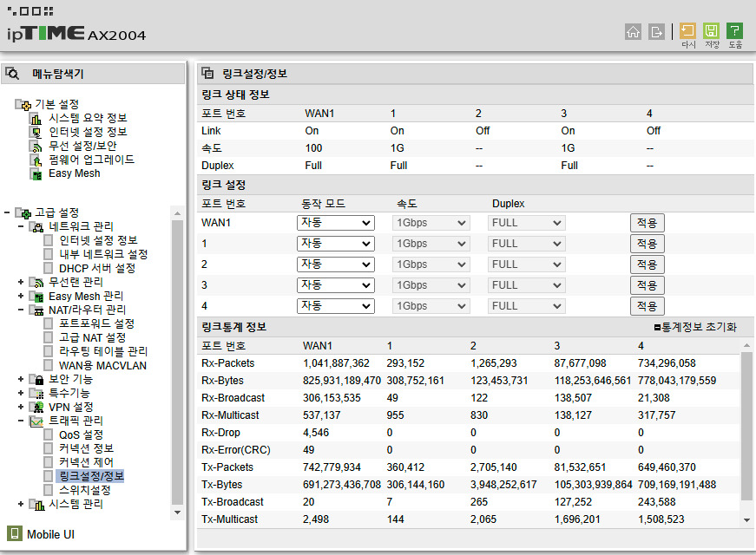
Task: Click the statistics table scroll down arrow
Action: [x=747, y=519]
